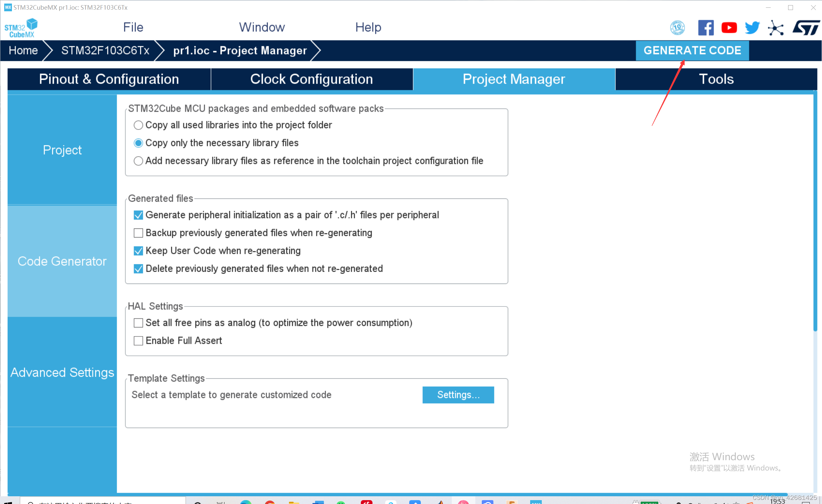The height and width of the screenshot is (504, 822).
Task: Open the YouTube icon link
Action: coord(729,28)
